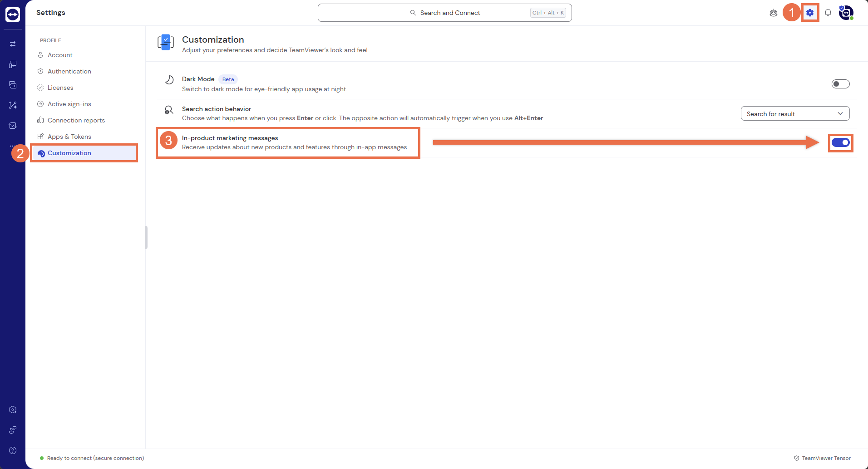Click the TeamViewer logo in sidebar
The width and height of the screenshot is (868, 469).
(13, 15)
